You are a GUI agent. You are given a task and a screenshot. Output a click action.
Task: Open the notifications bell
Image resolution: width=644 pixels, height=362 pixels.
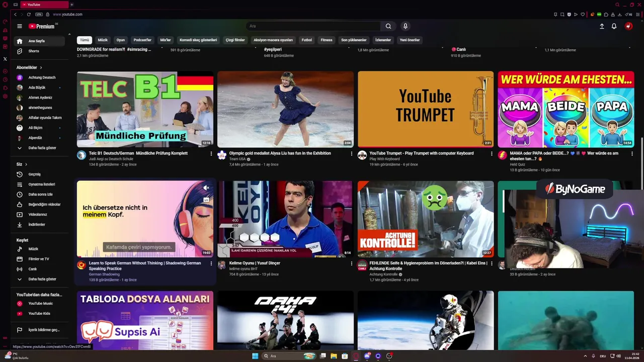pos(614,26)
